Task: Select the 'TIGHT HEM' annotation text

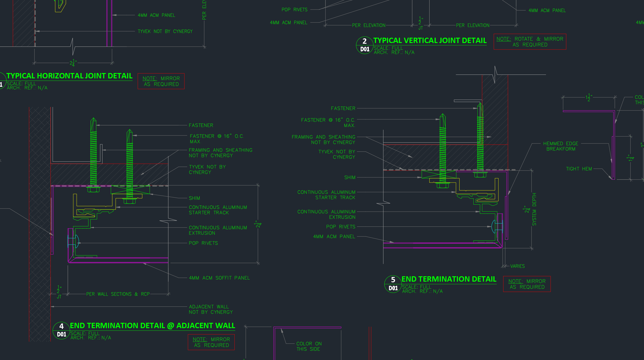Action: pyautogui.click(x=579, y=169)
